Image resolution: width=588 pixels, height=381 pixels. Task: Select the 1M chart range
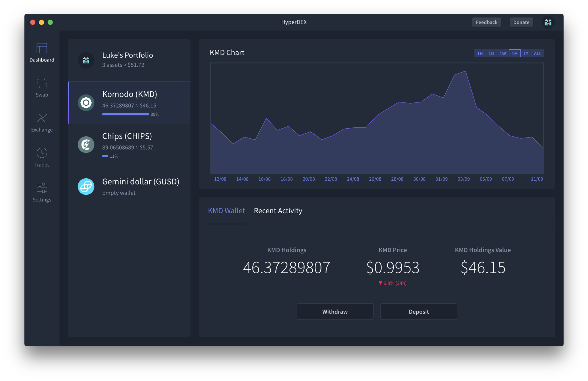[x=514, y=53]
